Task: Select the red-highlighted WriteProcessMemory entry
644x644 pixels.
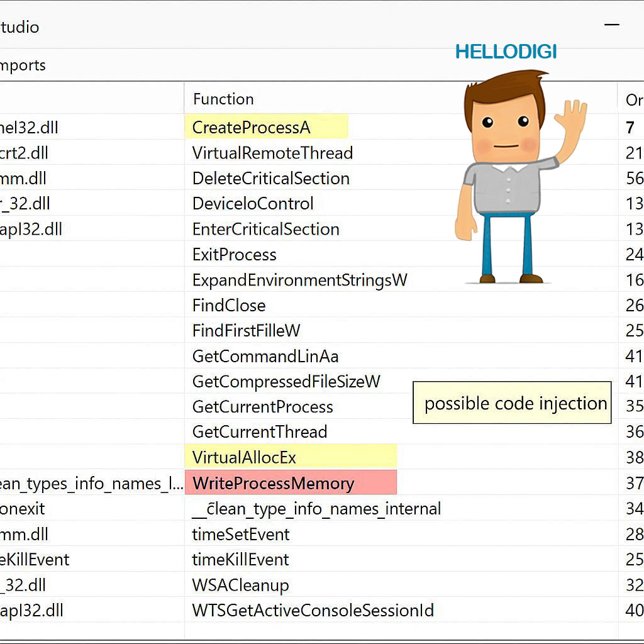Action: click(x=274, y=483)
